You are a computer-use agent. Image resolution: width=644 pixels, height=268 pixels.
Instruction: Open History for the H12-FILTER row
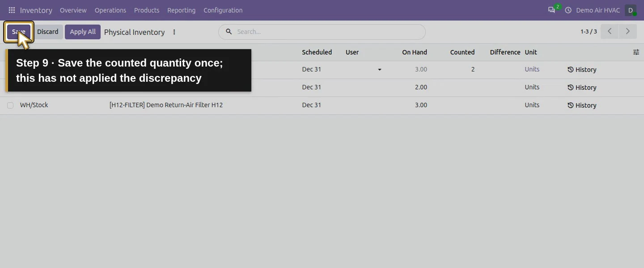(x=582, y=105)
